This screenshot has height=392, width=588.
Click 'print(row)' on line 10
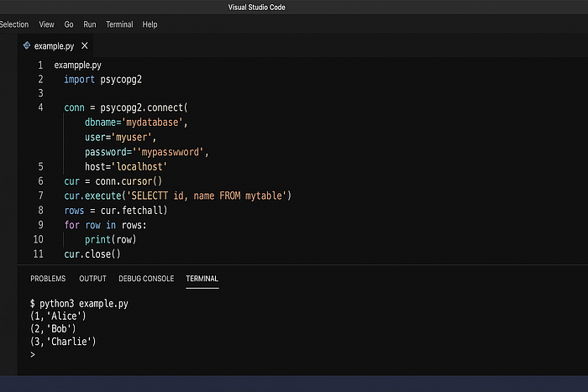point(111,239)
